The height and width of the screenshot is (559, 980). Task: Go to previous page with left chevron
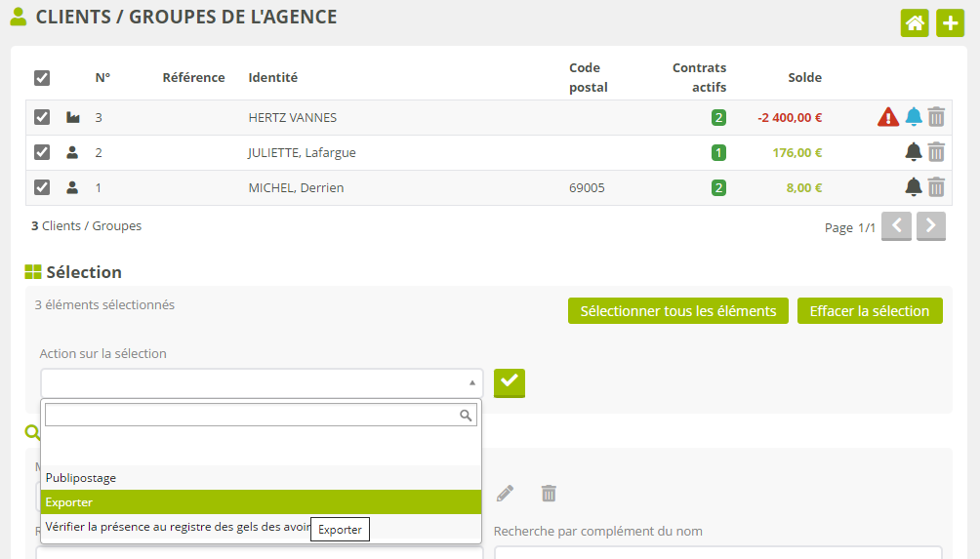click(x=896, y=226)
